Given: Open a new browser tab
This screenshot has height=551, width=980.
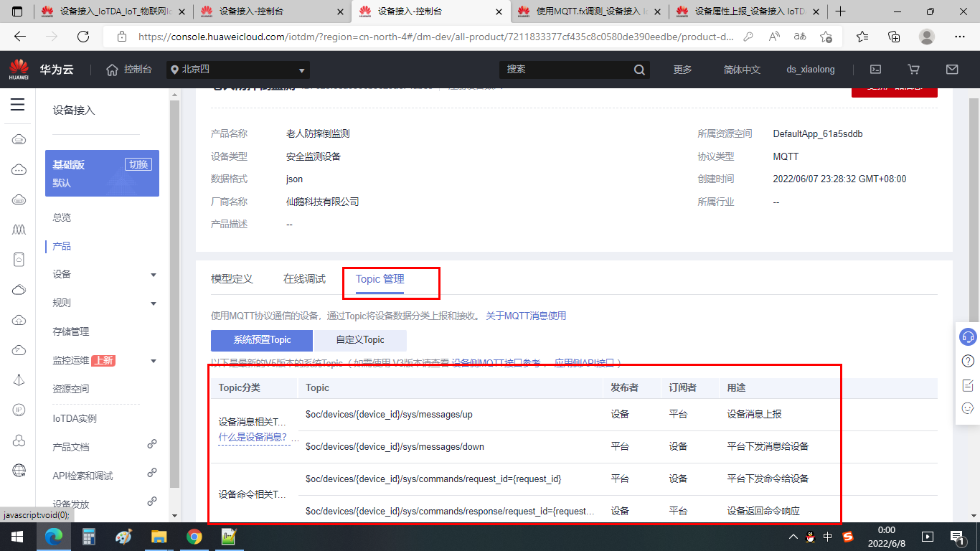Looking at the screenshot, I should coord(841,11).
